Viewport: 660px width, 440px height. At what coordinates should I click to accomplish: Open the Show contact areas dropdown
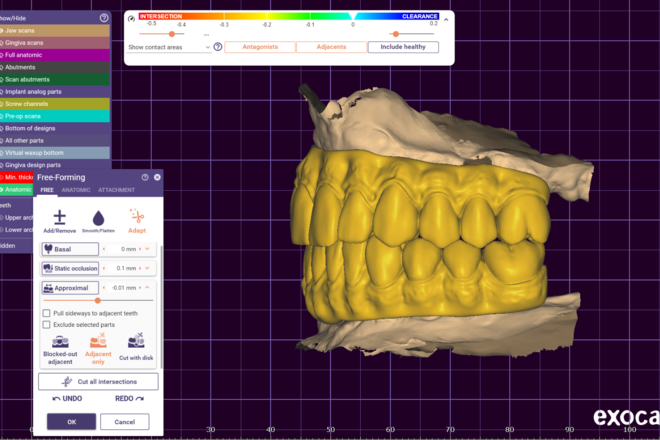click(x=169, y=47)
